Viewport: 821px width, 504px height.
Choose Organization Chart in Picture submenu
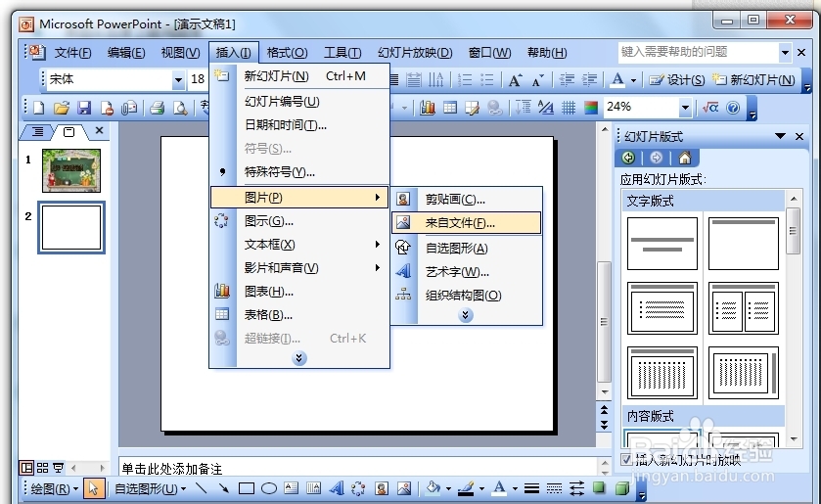point(466,295)
